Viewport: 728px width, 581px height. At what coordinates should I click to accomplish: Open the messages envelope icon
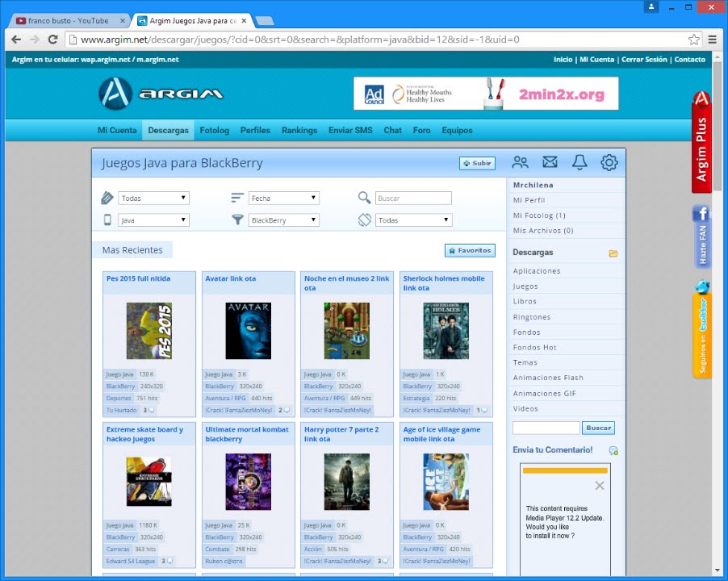tap(550, 162)
